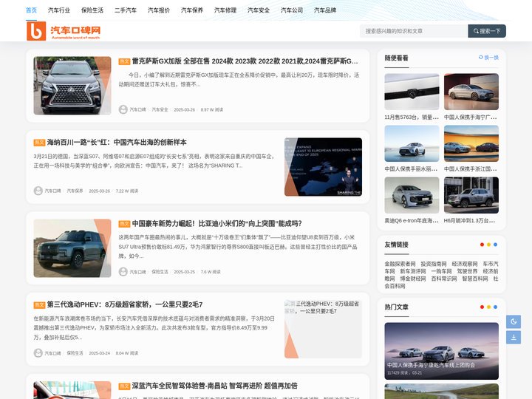The width and height of the screenshot is (532, 399).
Task: Open the 汽车品牌 menu item
Action: tap(325, 10)
